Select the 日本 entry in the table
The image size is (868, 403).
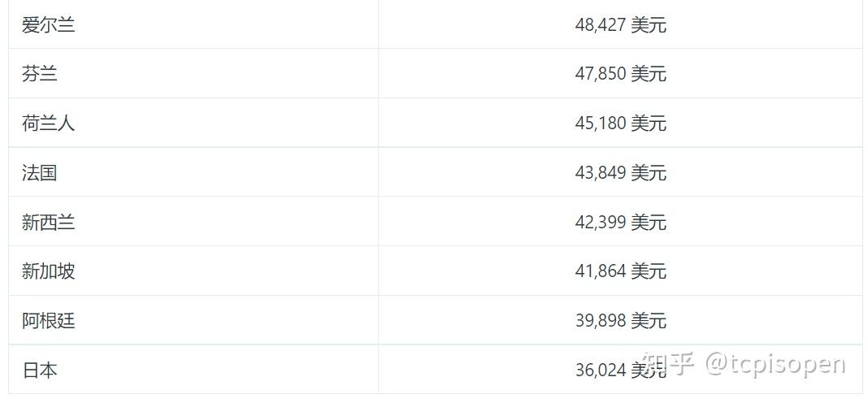pos(40,370)
